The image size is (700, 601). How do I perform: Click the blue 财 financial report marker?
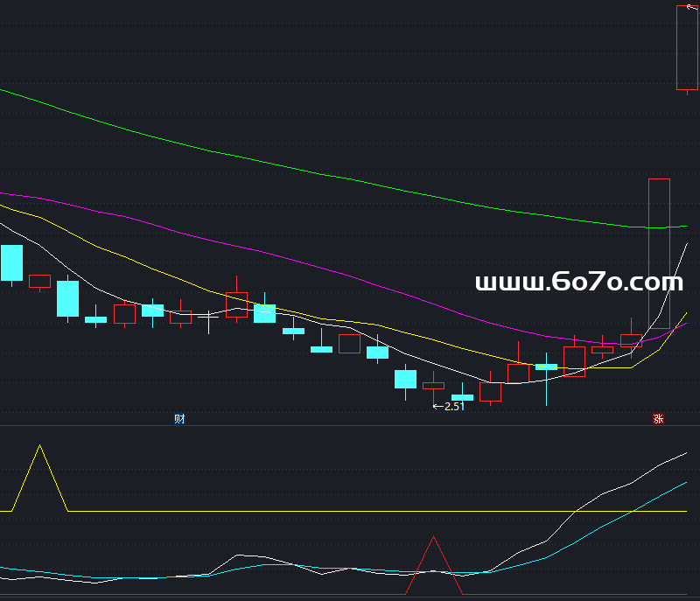coord(179,418)
